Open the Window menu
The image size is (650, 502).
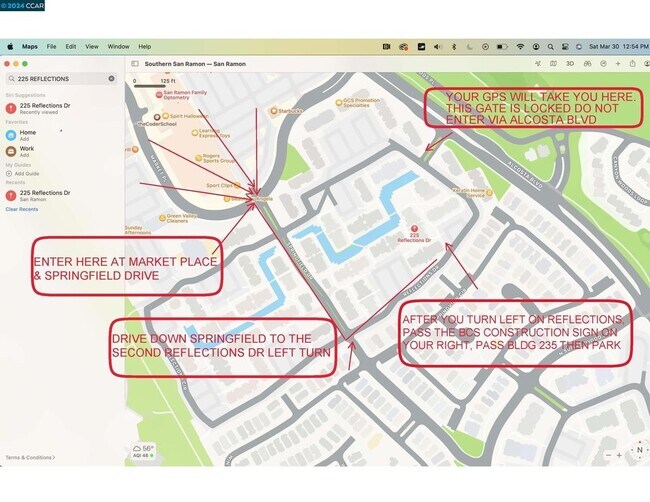pos(119,47)
